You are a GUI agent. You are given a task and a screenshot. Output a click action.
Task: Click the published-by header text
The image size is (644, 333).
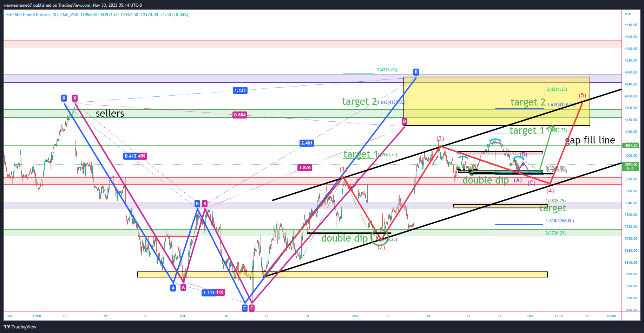(x=73, y=5)
